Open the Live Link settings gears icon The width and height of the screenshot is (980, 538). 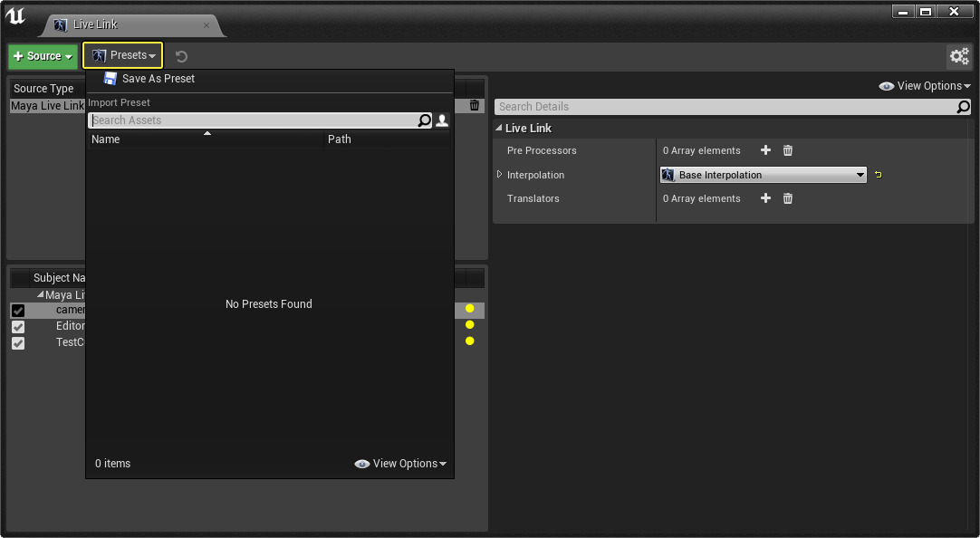[x=959, y=56]
